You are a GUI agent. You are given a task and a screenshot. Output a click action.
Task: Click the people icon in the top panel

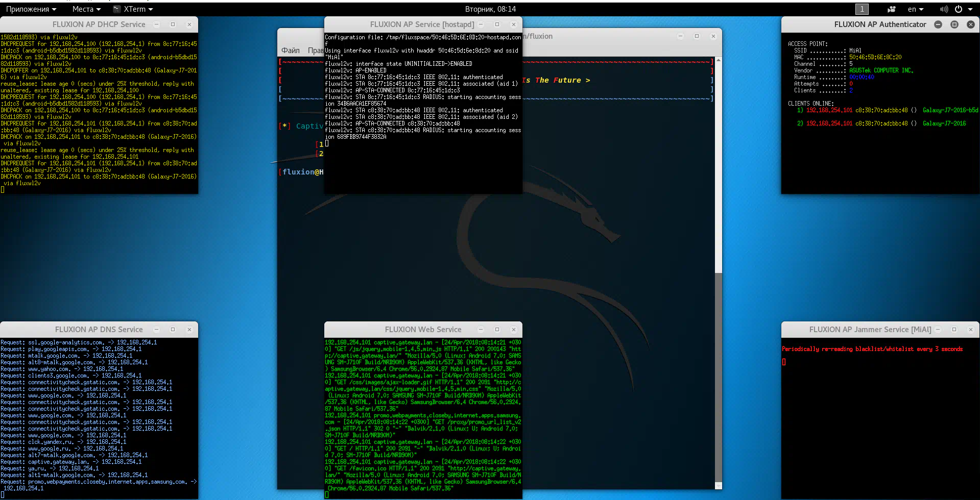892,9
